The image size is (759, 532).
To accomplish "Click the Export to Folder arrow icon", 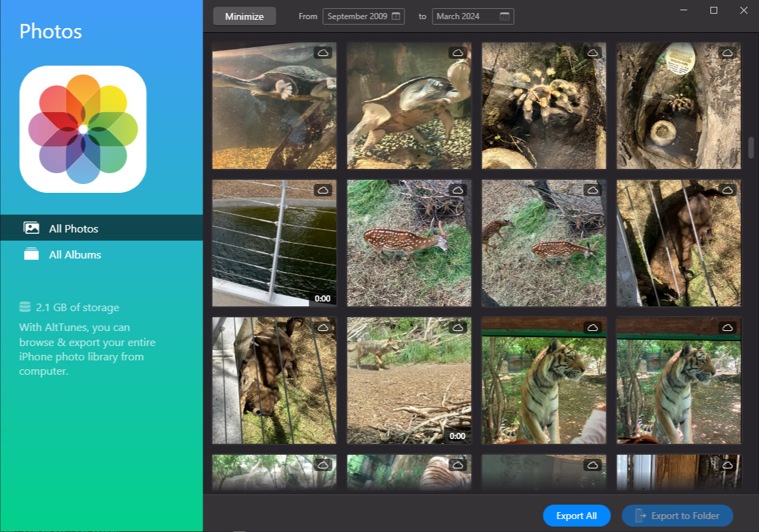I will 641,516.
